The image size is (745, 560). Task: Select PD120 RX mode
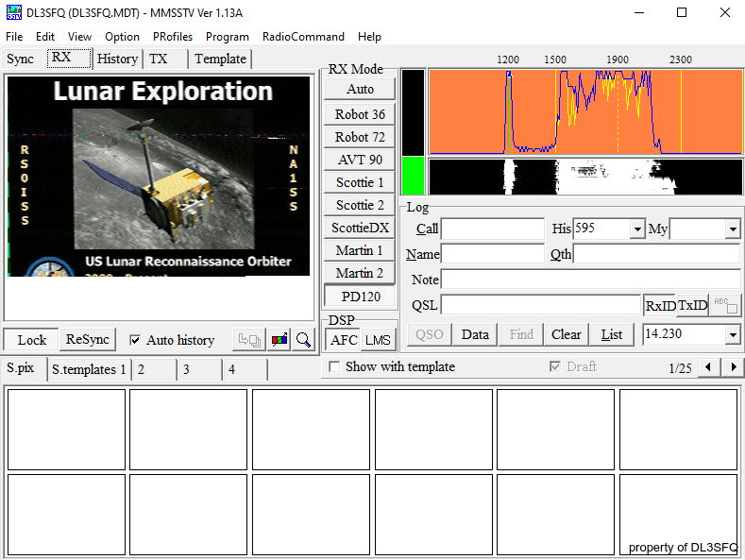[x=360, y=297]
